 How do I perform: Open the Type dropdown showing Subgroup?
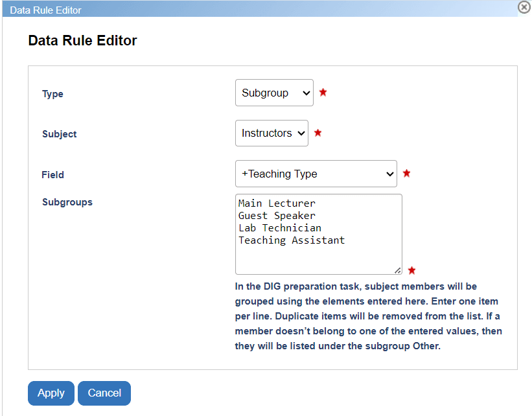click(x=274, y=93)
